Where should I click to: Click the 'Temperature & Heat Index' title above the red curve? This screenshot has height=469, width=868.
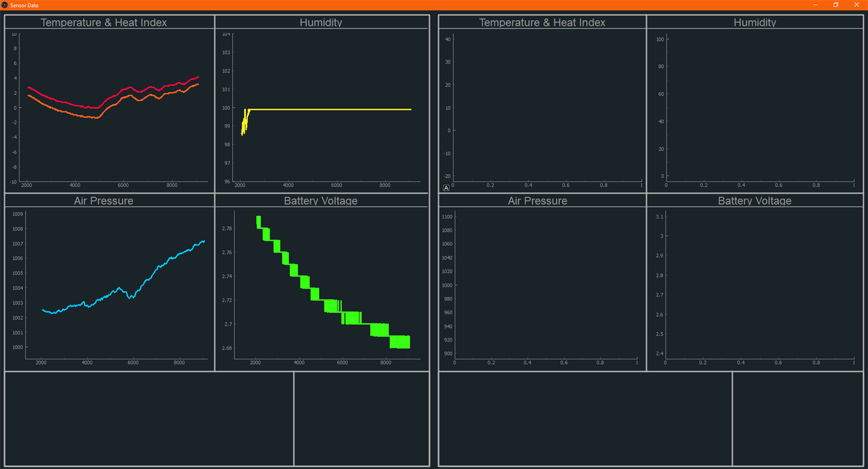tap(104, 22)
